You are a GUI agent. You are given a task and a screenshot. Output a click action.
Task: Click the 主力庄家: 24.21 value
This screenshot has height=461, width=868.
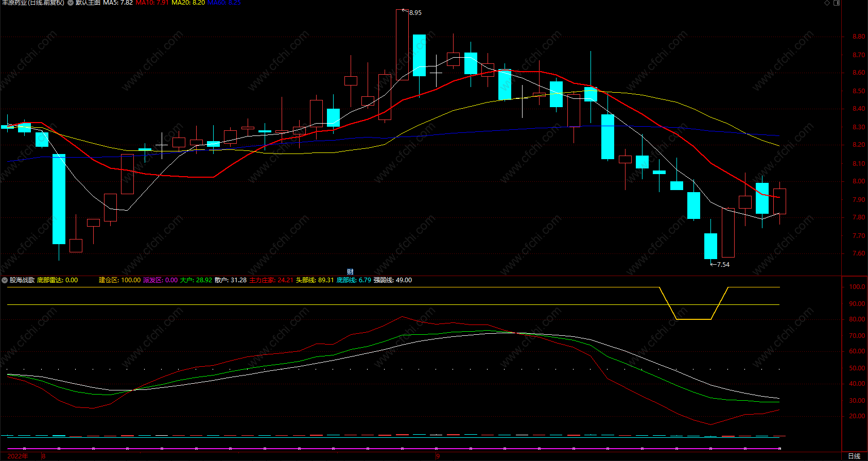[271, 280]
